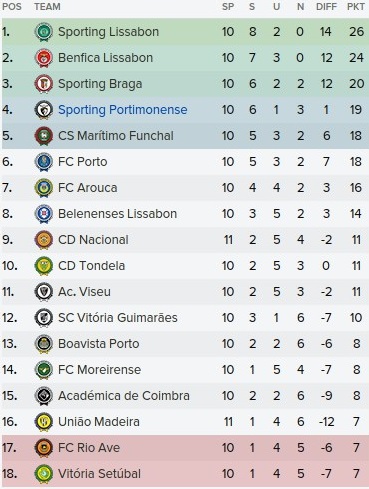Sort by the SP column header
This screenshot has height=489, width=369.
coord(228,7)
